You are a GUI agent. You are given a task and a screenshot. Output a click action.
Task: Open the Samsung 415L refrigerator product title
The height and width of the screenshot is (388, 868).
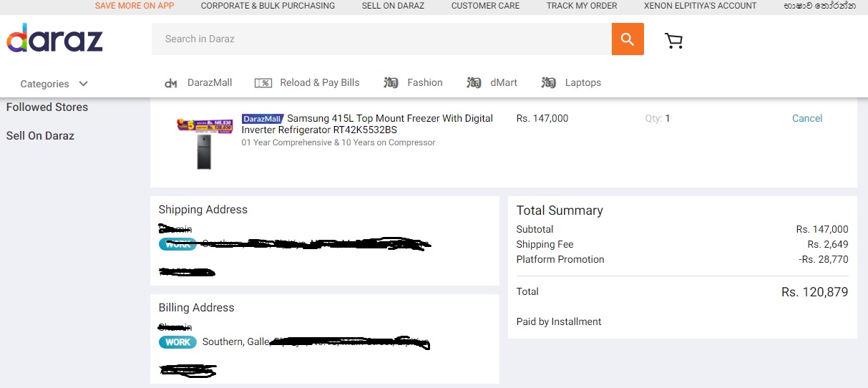(x=367, y=125)
